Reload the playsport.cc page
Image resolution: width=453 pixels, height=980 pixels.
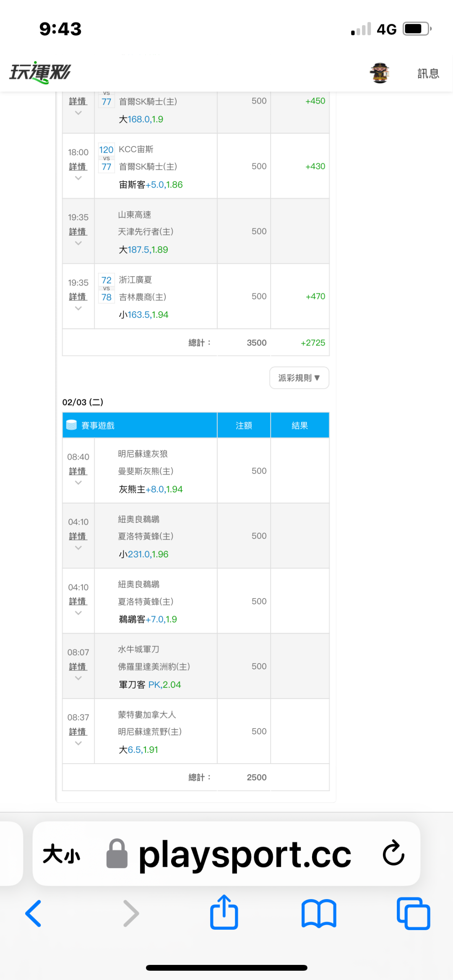[x=393, y=853]
